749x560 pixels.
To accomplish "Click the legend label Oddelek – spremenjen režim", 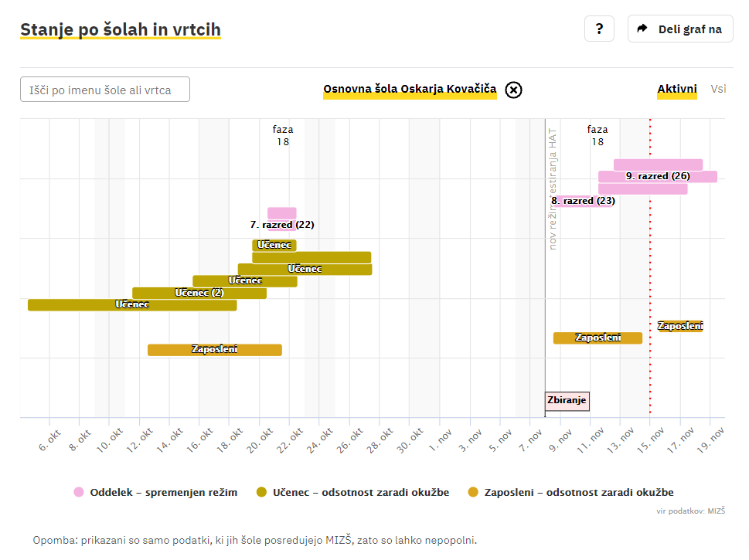I will (163, 492).
